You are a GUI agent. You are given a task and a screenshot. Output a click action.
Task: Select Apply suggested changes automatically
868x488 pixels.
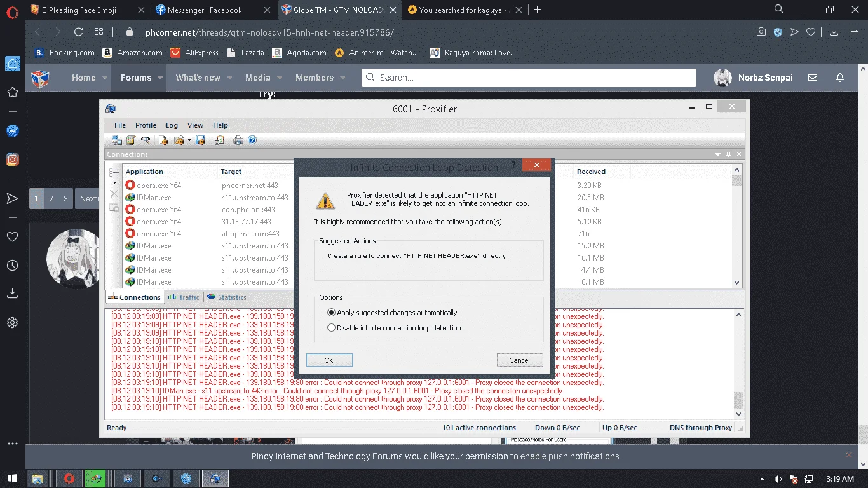[x=392, y=313]
